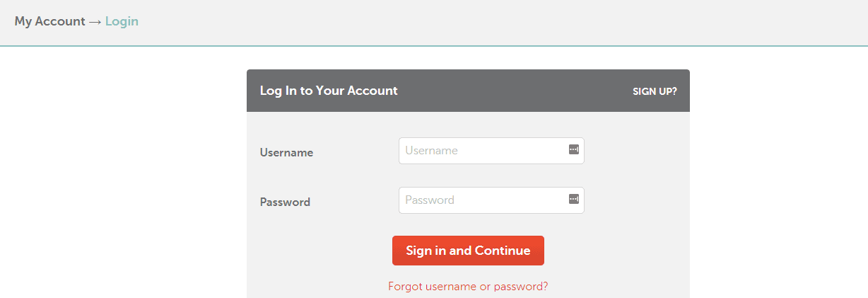Viewport: 868px width, 298px height.
Task: Place cursor on the Password placeholder text
Action: (430, 200)
